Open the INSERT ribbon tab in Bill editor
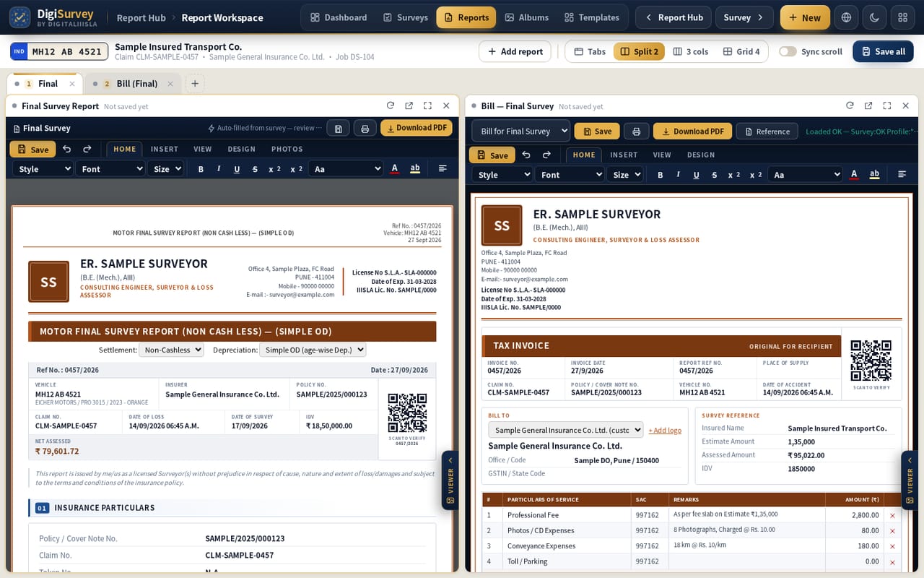The image size is (924, 578). point(624,155)
